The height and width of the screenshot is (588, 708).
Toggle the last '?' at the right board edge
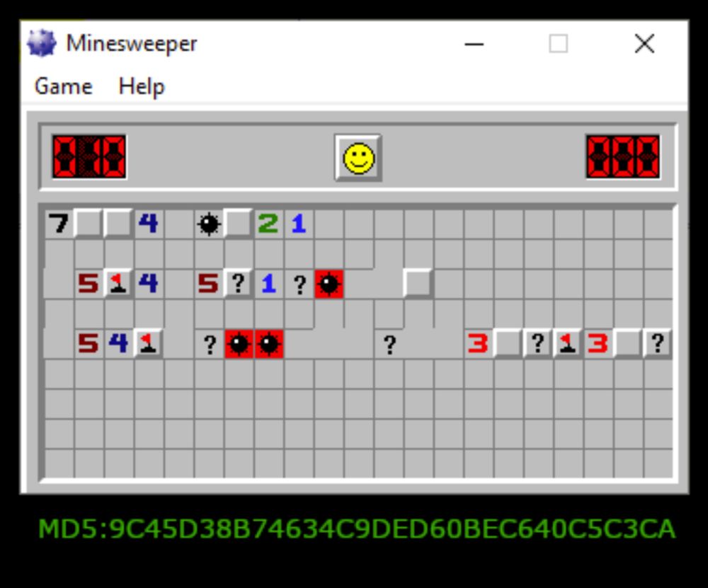pos(658,344)
